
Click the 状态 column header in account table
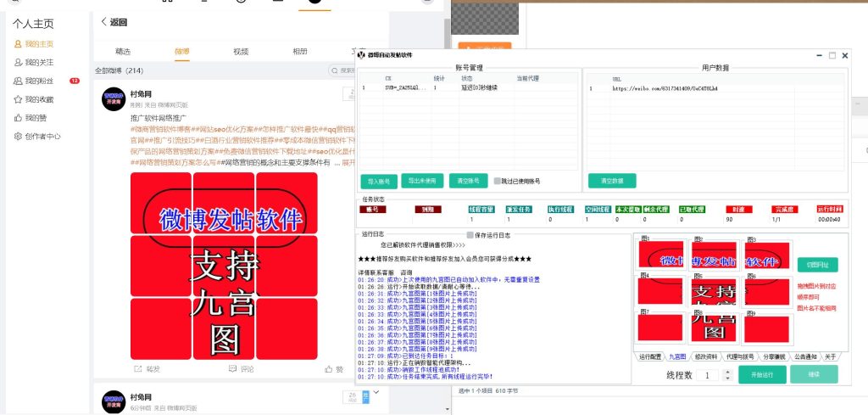click(467, 79)
